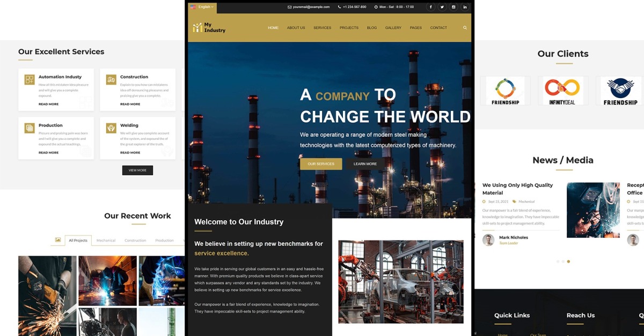The height and width of the screenshot is (336, 644).
Task: Click the Production service title
Action: pyautogui.click(x=50, y=125)
